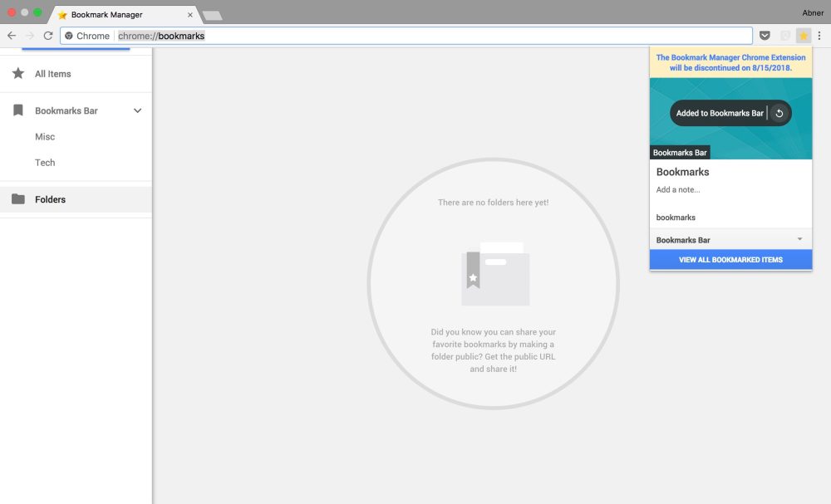Open the Misc folder in sidebar
Viewport: 831px width, 504px height.
pos(44,136)
